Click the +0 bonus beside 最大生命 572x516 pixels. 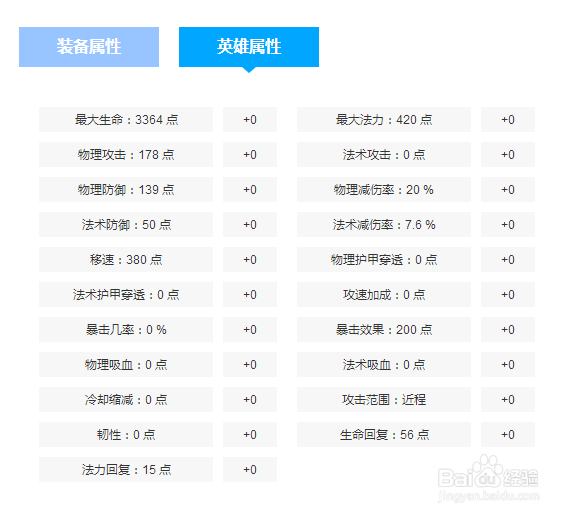point(250,120)
